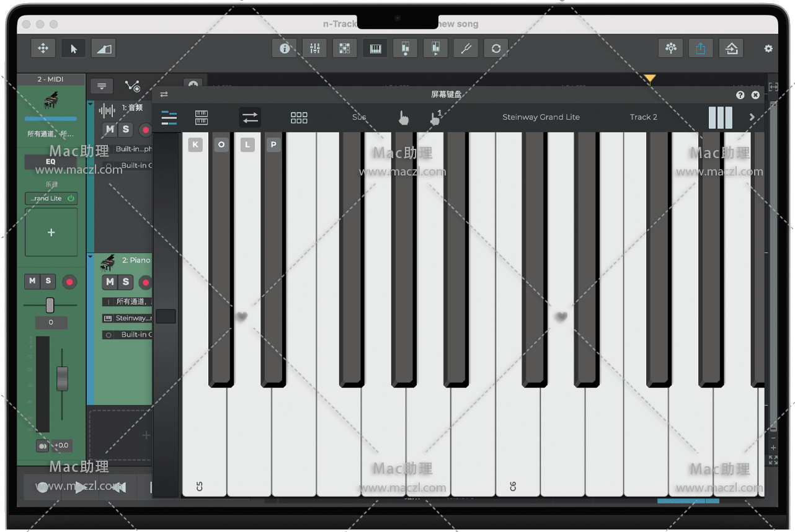Open the mixer from the top toolbar
795x532 pixels.
[314, 48]
